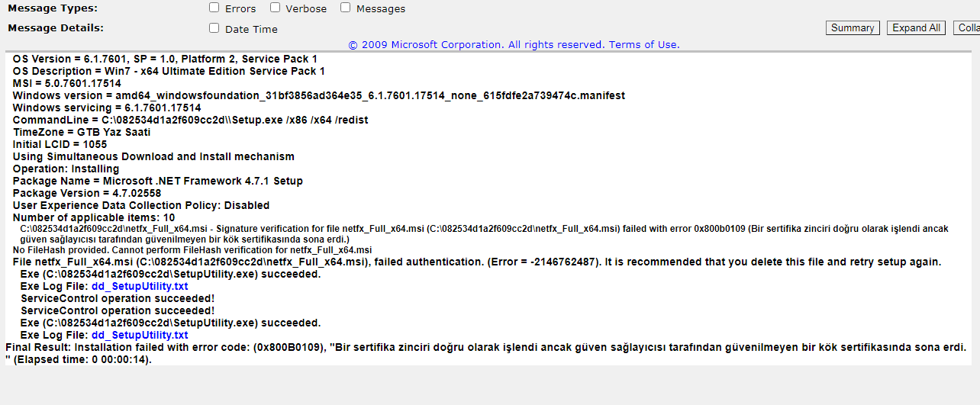The image size is (980, 405).
Task: Click the partially visible Collapse All button
Action: [x=966, y=28]
